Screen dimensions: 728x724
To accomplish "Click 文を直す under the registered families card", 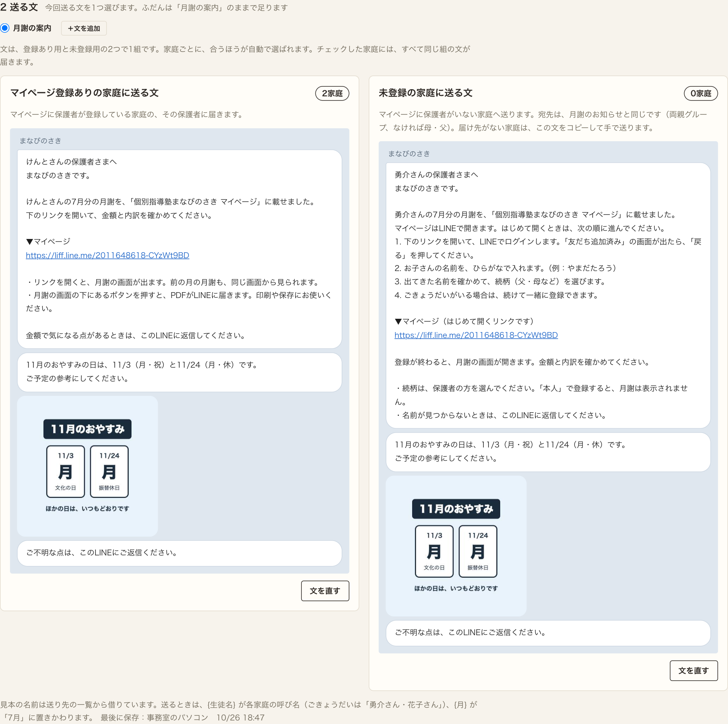I will 325,591.
